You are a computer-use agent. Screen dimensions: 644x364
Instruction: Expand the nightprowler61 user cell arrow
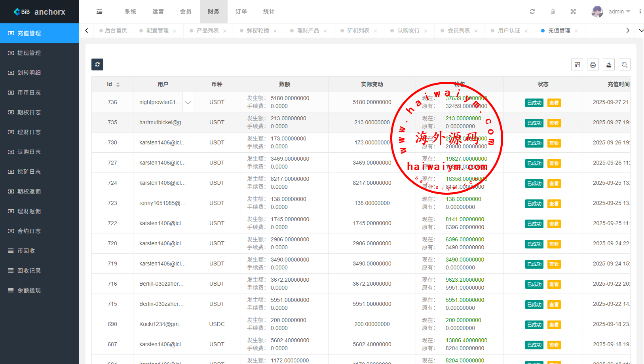pyautogui.click(x=188, y=102)
